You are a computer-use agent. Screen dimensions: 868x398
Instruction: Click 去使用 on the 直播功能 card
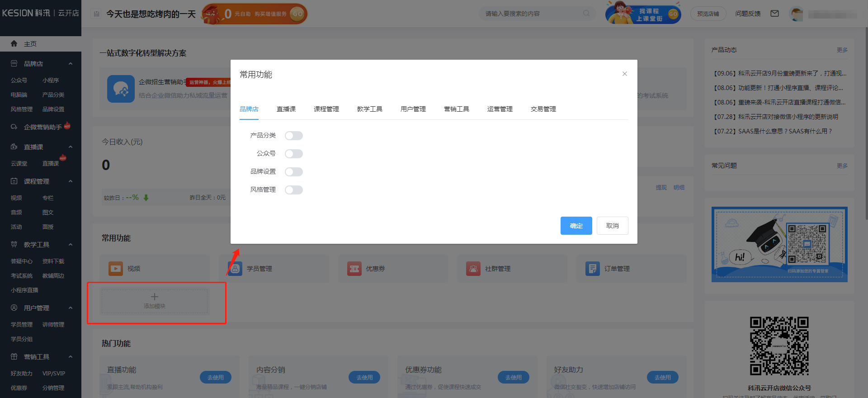click(216, 377)
